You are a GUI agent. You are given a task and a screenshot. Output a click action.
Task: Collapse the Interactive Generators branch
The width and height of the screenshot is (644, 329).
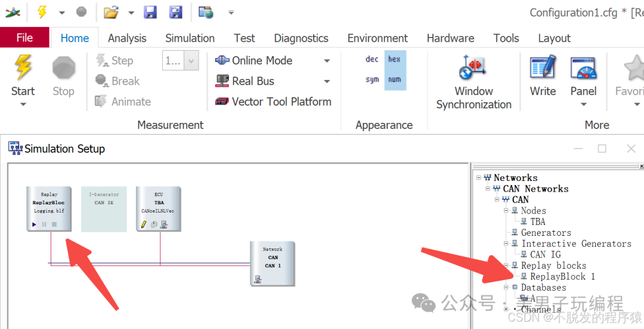[x=506, y=244]
